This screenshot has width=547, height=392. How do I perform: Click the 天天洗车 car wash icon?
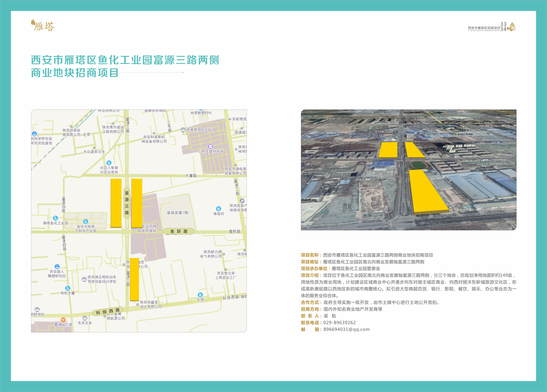click(85, 318)
